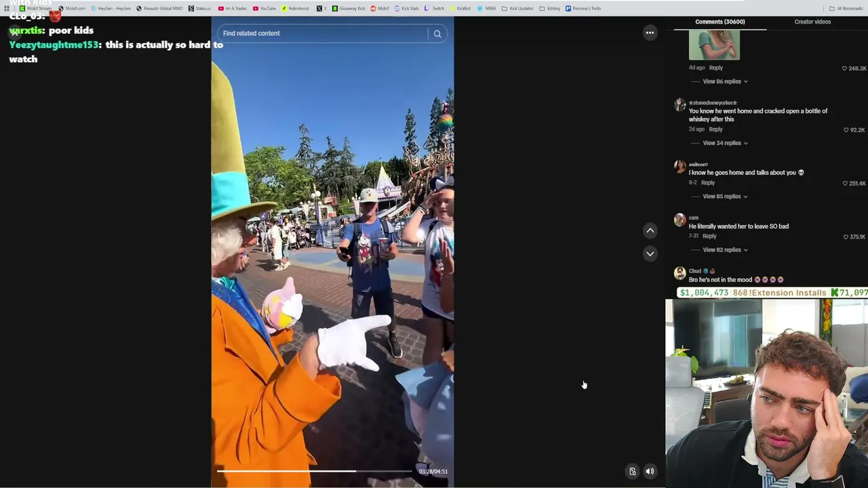
Task: Open the Kick Stats bookmark
Action: pyautogui.click(x=406, y=8)
